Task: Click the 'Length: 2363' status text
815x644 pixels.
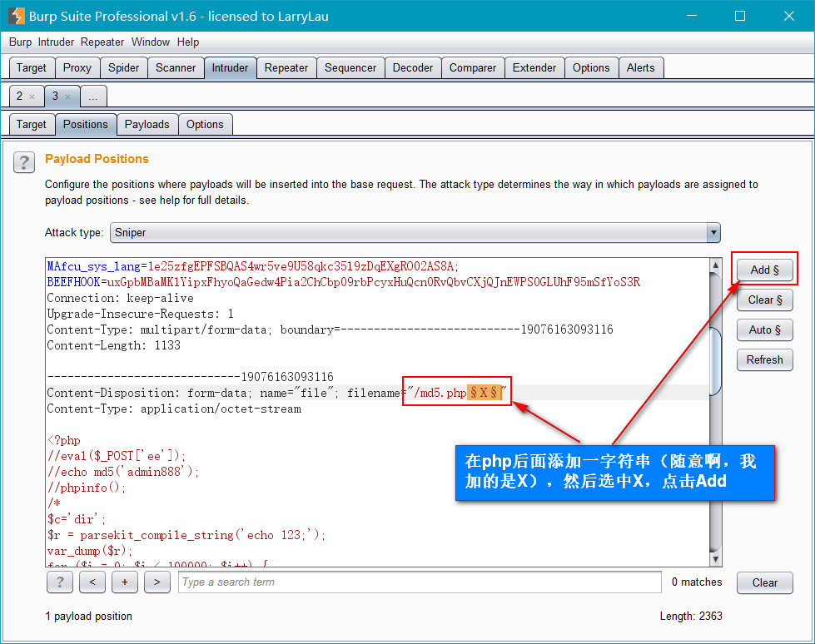Action: click(x=691, y=617)
